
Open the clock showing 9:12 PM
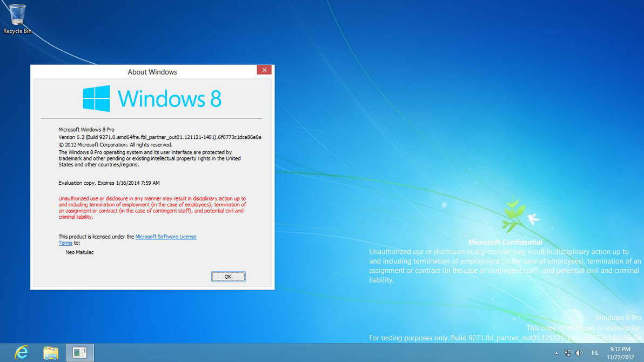pyautogui.click(x=620, y=353)
